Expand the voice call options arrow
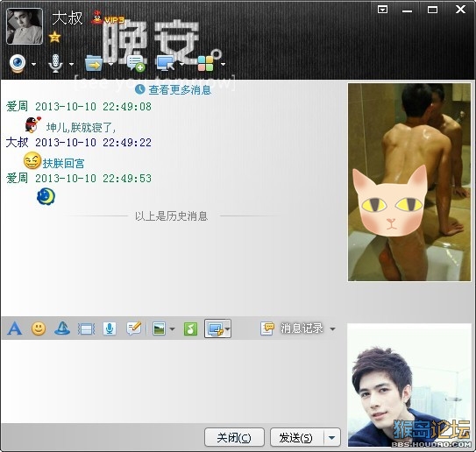This screenshot has height=452, width=476. tap(71, 64)
